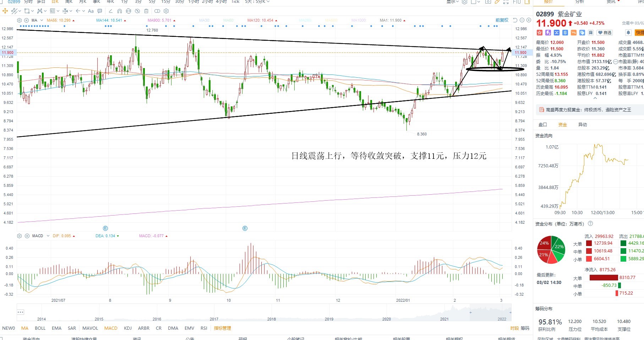Toggle 自选 favorite heart button
This screenshot has width=644, height=340.
click(605, 33)
